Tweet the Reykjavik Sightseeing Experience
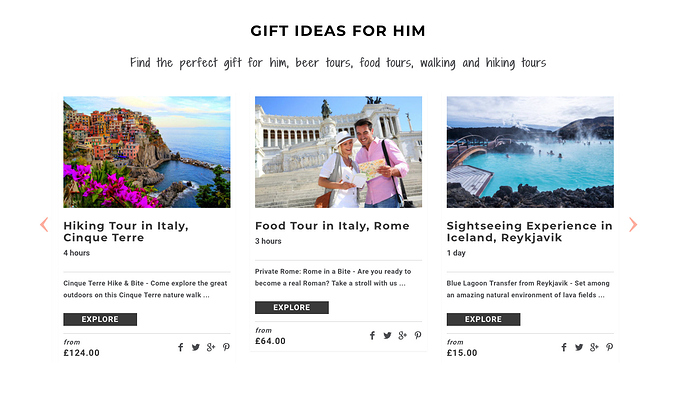This screenshot has height=402, width=690. 579,347
